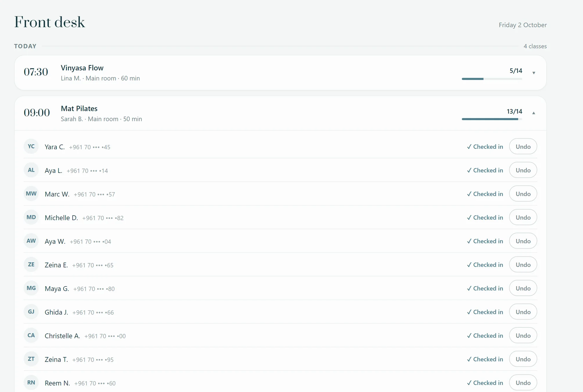Click the name Ghida J.
Viewport: 583px width, 392px height.
(x=57, y=312)
